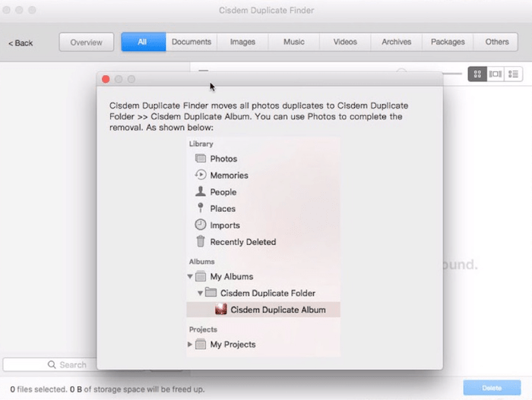Viewport: 532px width, 400px height.
Task: Go to the Overview screen
Action: point(87,43)
